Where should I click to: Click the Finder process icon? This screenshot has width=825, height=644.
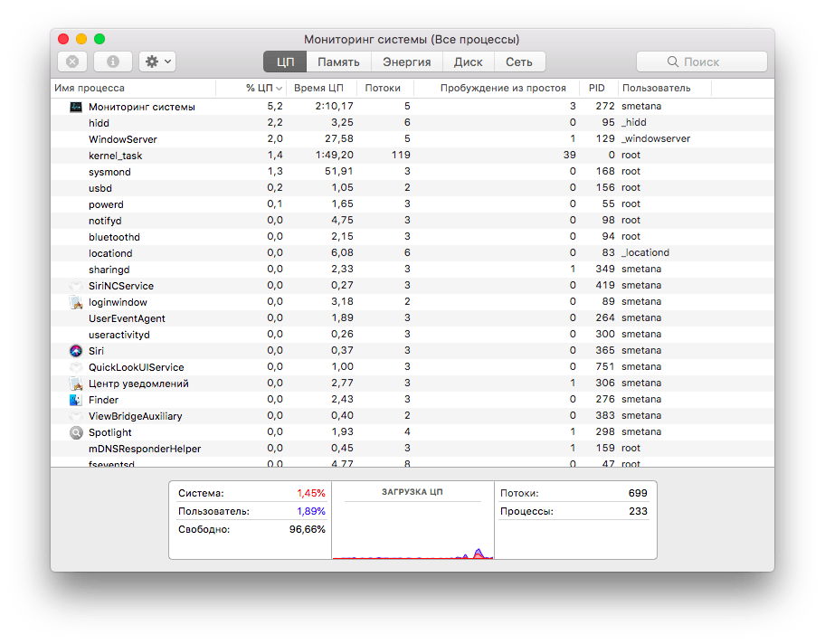point(76,400)
